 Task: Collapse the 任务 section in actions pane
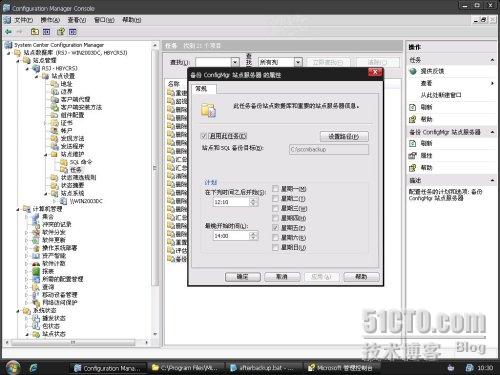(x=492, y=60)
